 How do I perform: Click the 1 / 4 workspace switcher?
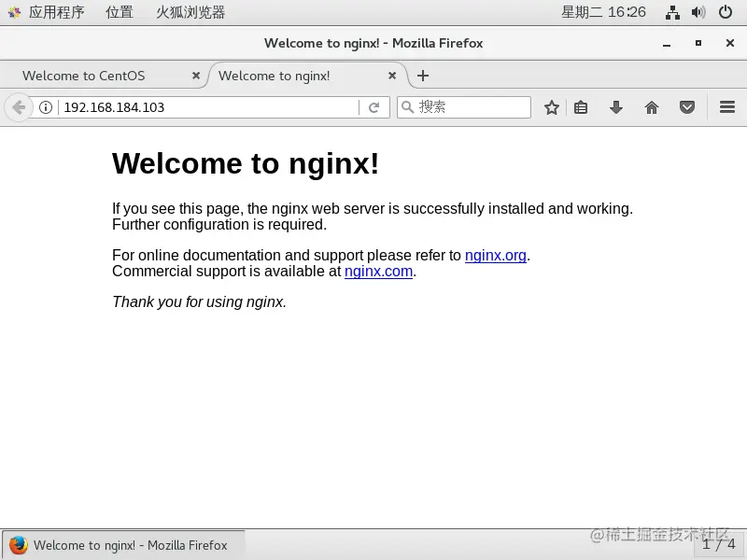719,544
